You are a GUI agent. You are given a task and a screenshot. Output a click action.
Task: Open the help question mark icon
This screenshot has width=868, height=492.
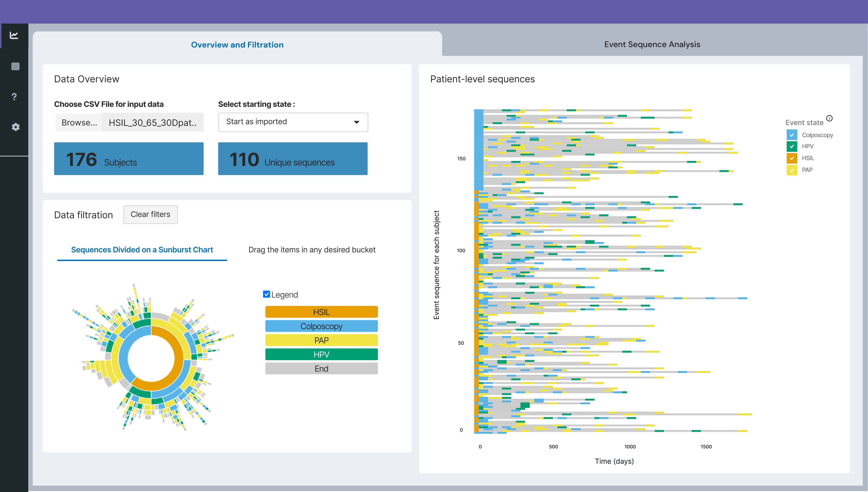click(14, 97)
